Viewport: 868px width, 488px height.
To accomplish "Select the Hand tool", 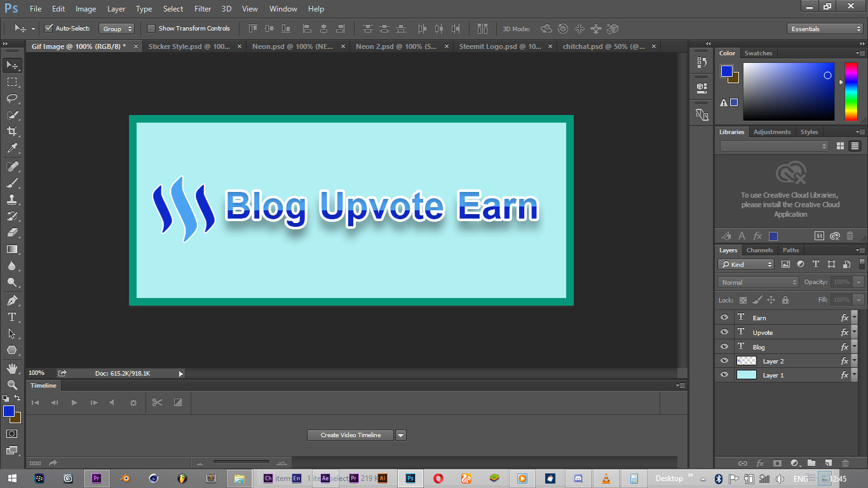I will tap(12, 369).
